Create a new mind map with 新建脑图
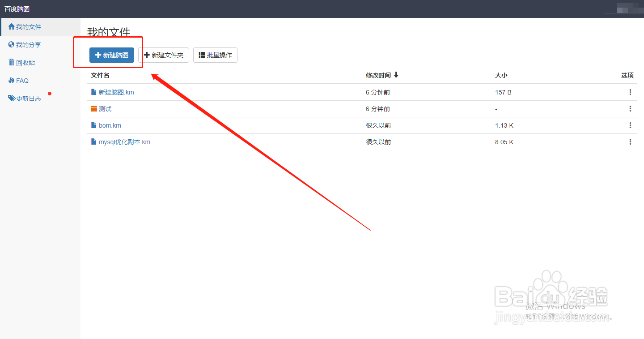 click(x=112, y=55)
